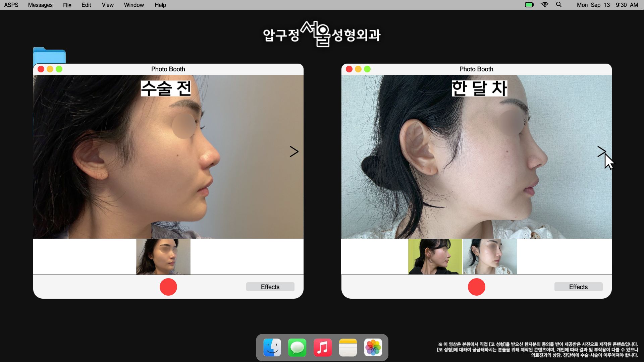Open Finder from the dock
This screenshot has height=362, width=644.
272,348
